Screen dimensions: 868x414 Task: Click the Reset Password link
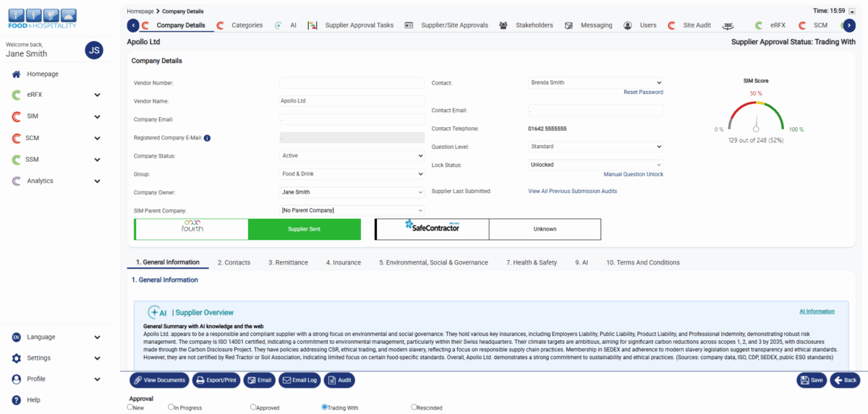(643, 92)
